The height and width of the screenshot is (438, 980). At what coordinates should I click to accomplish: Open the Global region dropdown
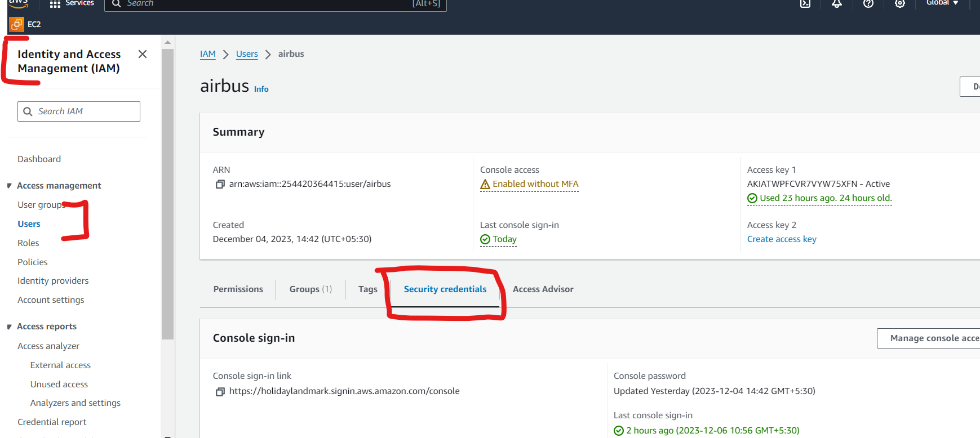tap(942, 3)
